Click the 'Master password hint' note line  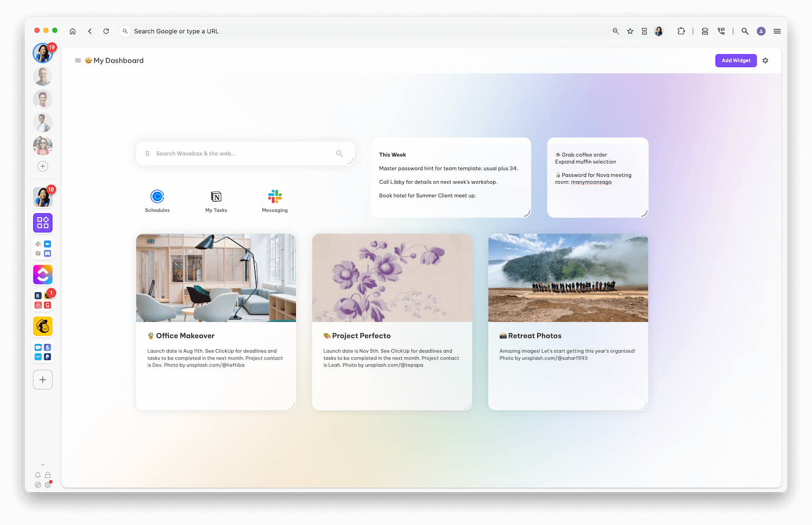coord(449,168)
